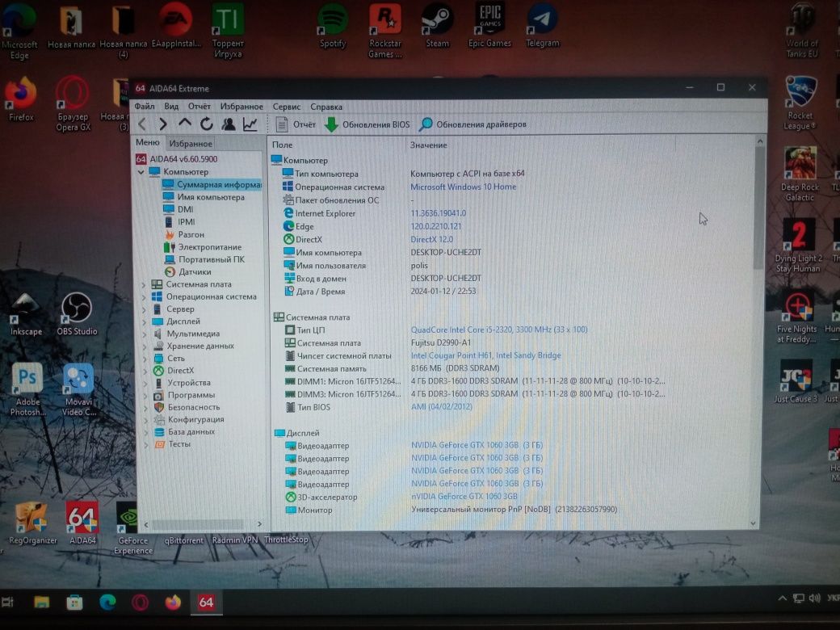Open the graph chart toolbar icon

(x=250, y=124)
